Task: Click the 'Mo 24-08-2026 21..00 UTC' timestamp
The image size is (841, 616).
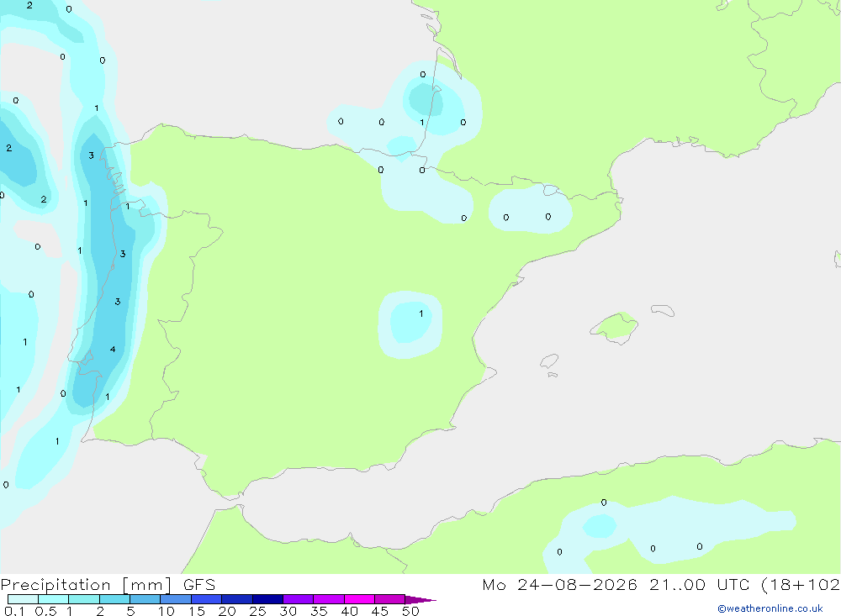Action: 616,584
